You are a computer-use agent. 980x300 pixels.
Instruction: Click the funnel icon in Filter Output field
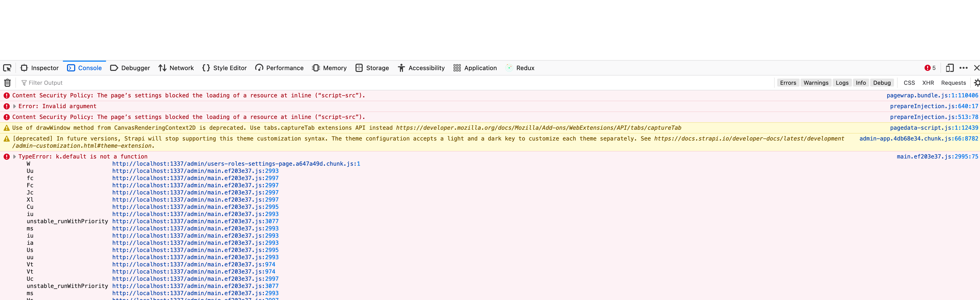24,83
